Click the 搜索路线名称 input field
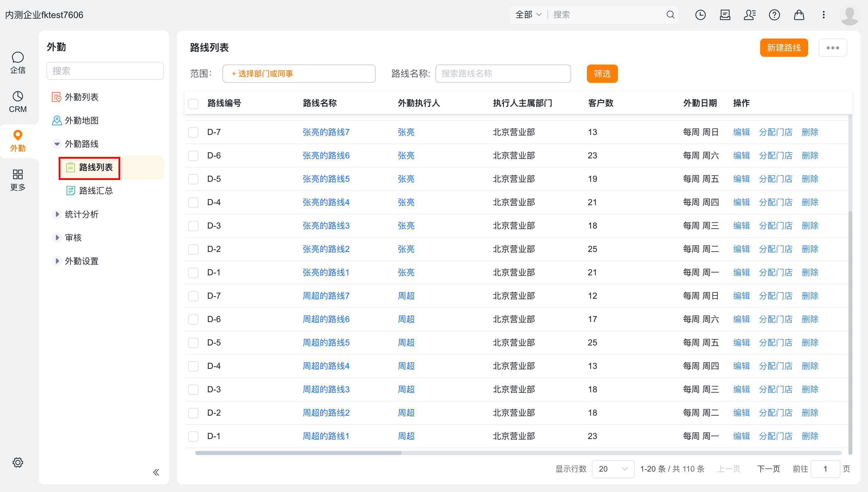The image size is (868, 492). tap(503, 74)
